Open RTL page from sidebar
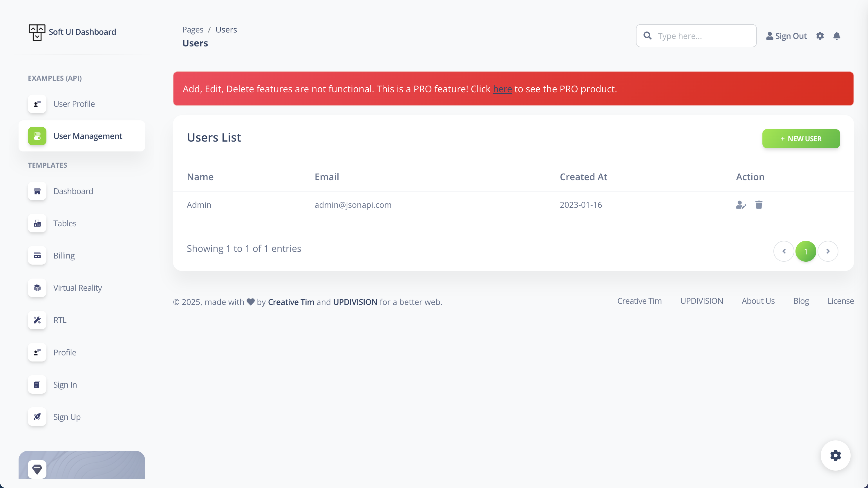The height and width of the screenshot is (488, 868). tap(60, 320)
